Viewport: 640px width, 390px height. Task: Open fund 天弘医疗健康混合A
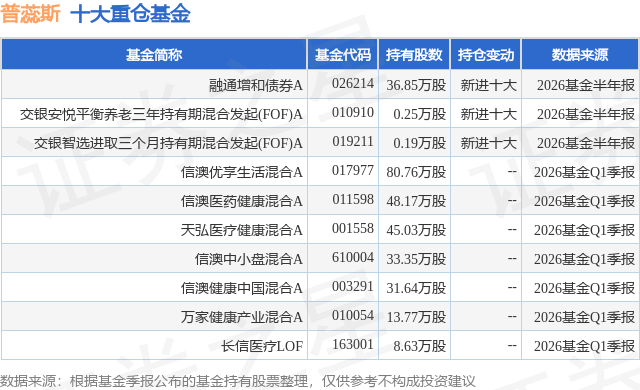pos(242,230)
